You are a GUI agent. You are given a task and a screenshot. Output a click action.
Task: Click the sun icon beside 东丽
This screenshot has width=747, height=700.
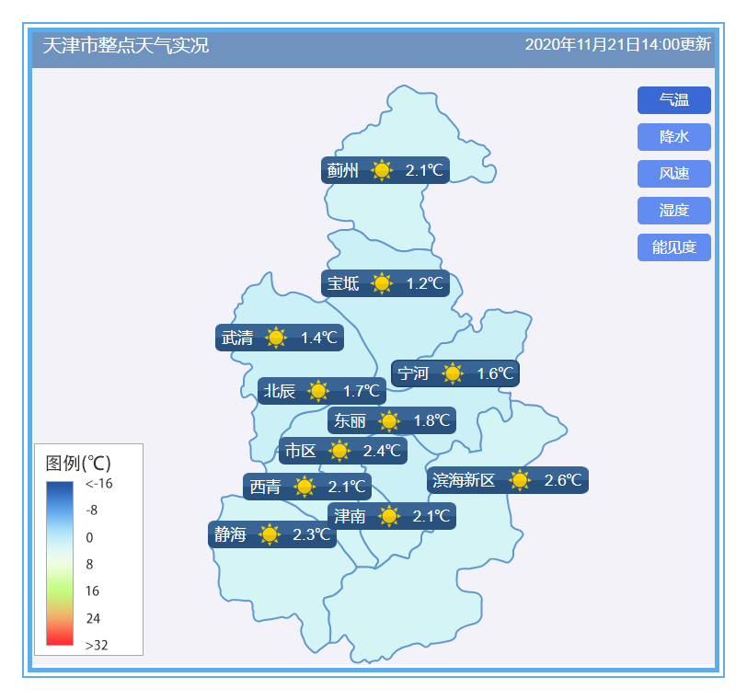(x=389, y=421)
